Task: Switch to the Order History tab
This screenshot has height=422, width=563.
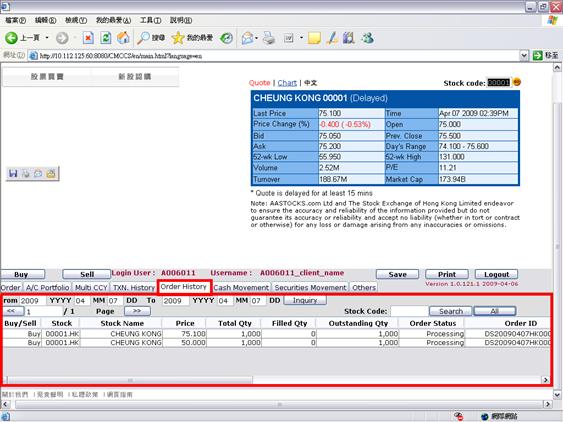Action: pos(183,287)
